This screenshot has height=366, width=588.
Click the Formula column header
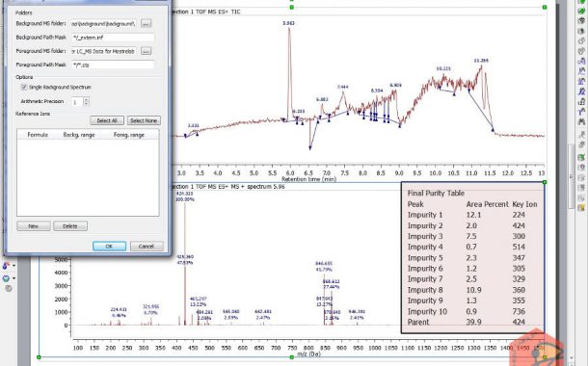coord(38,135)
